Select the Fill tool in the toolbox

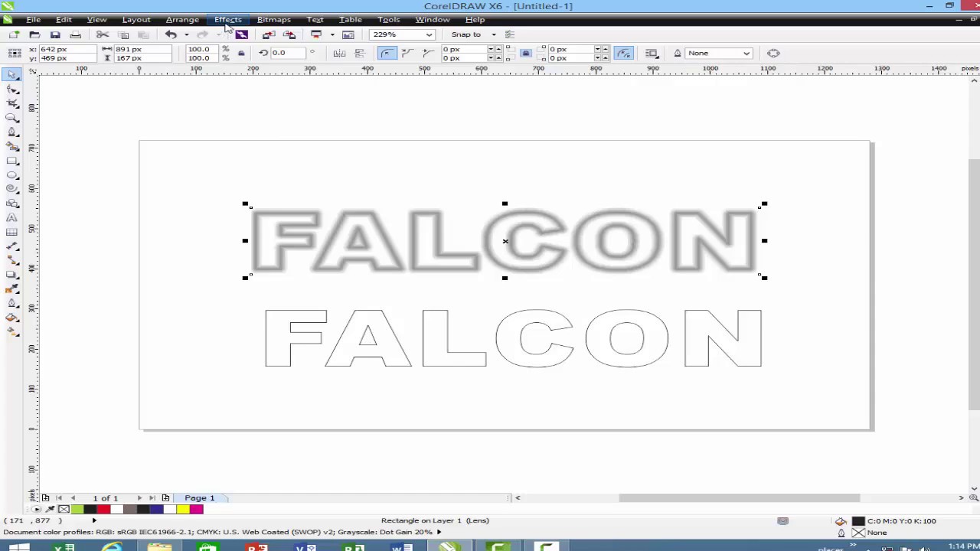(x=12, y=318)
